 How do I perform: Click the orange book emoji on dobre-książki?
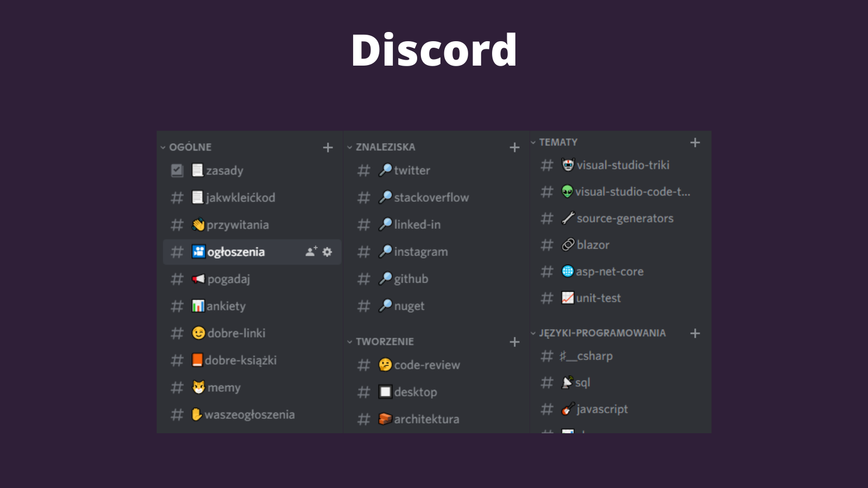tap(197, 360)
